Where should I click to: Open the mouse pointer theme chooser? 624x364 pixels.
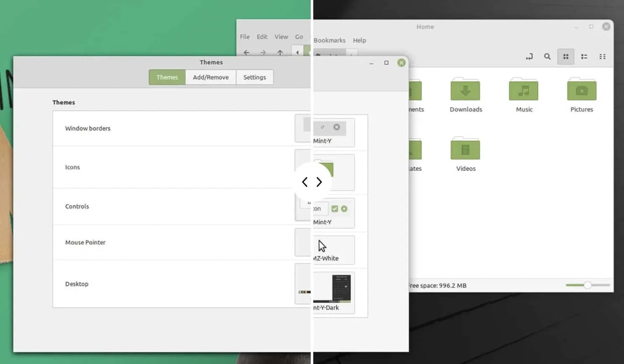point(325,247)
